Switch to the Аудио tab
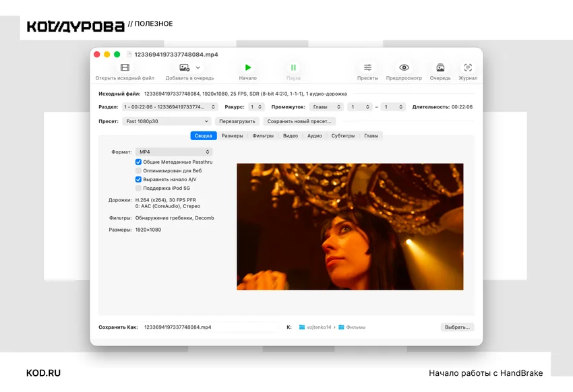The height and width of the screenshot is (392, 573). (x=315, y=136)
